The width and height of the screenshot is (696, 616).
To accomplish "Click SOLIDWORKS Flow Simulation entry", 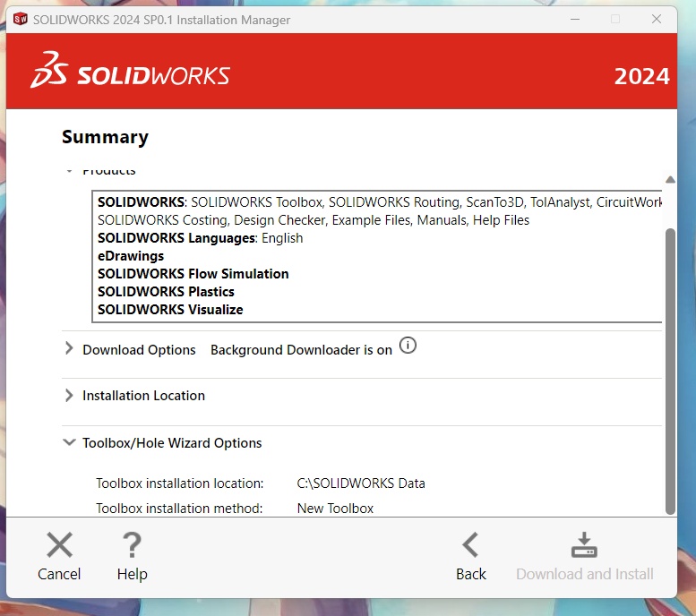I will (193, 274).
